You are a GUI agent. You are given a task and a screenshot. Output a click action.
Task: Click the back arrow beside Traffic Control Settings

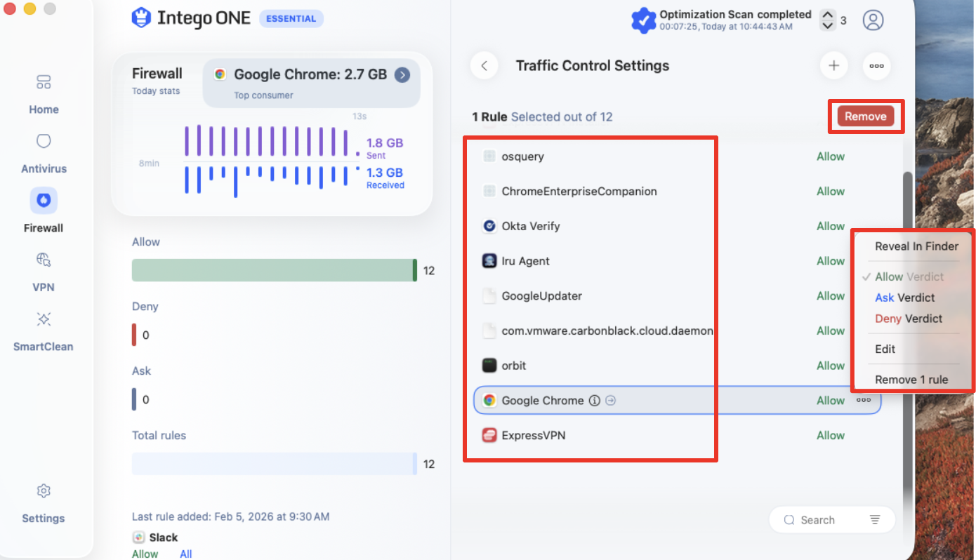coord(484,66)
